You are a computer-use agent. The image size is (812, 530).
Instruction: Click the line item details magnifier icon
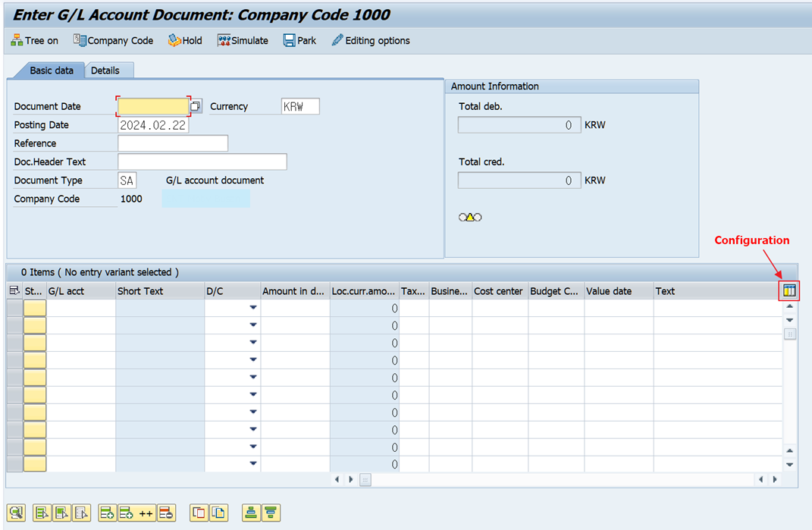click(x=16, y=513)
